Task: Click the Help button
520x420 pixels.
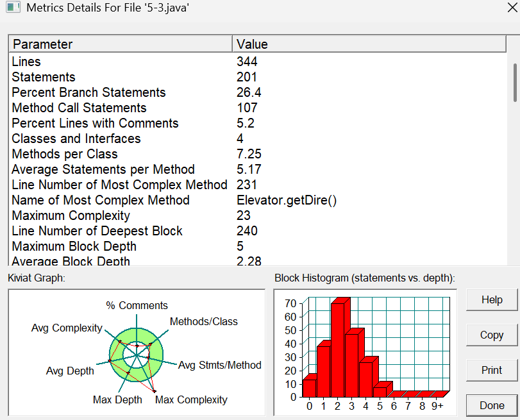Action: pyautogui.click(x=492, y=299)
